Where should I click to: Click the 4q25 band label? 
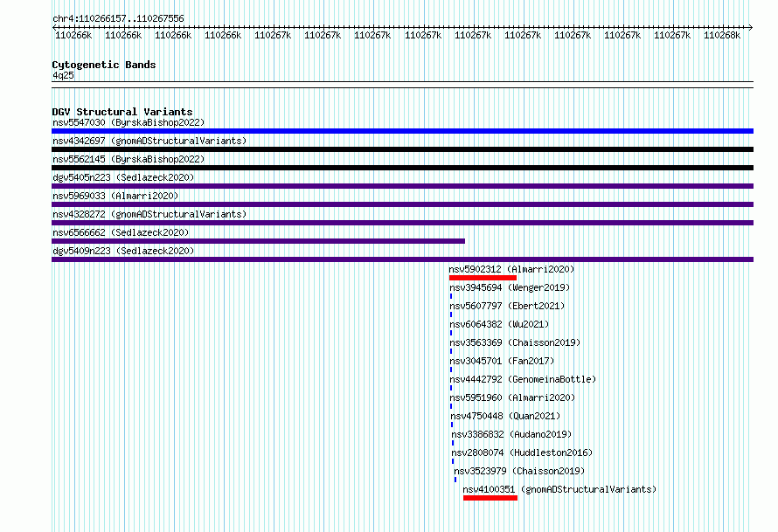coord(63,75)
